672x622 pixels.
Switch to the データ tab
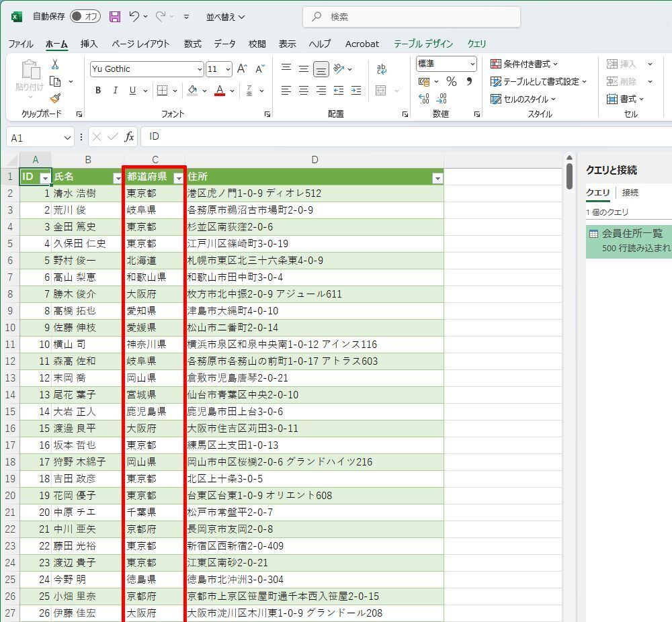[x=224, y=44]
